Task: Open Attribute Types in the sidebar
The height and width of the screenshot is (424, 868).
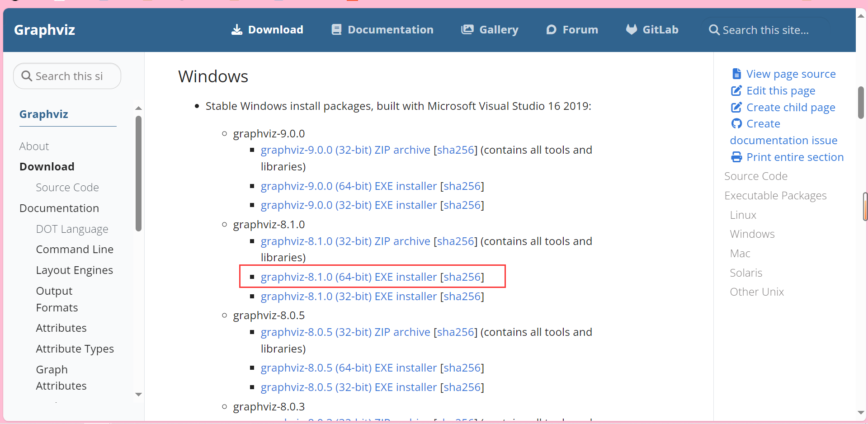Action: 75,349
